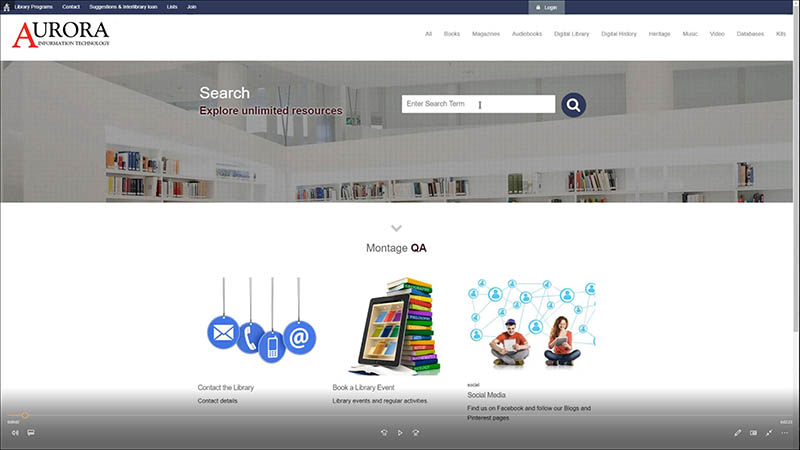
Task: Toggle mini view with the picture-in-picture icon
Action: (x=754, y=433)
